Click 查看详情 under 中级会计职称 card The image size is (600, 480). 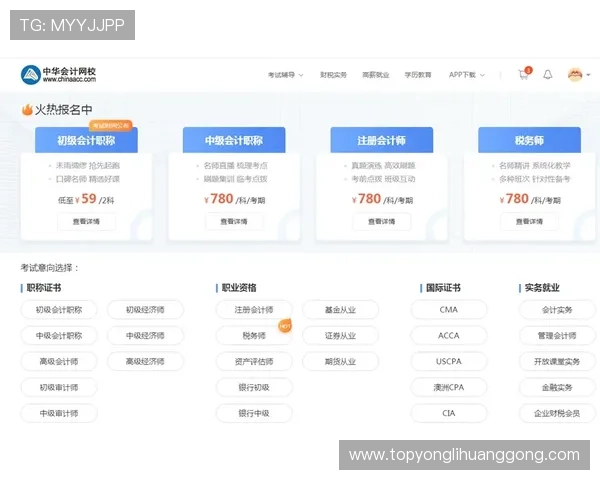[234, 222]
